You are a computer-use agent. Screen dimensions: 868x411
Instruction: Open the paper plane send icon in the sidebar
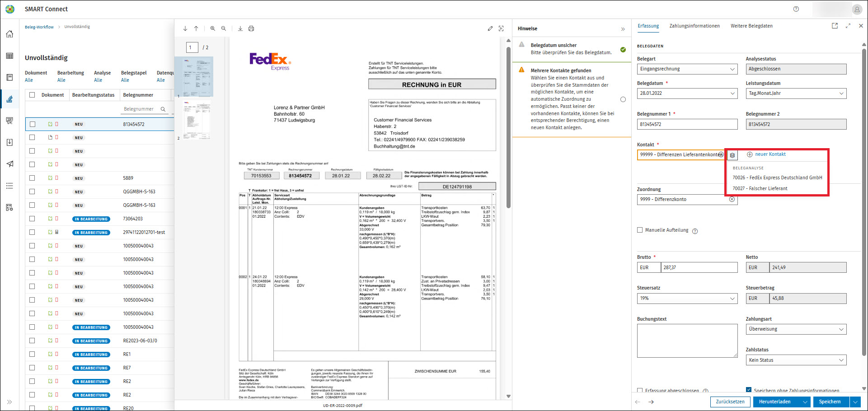tap(9, 164)
